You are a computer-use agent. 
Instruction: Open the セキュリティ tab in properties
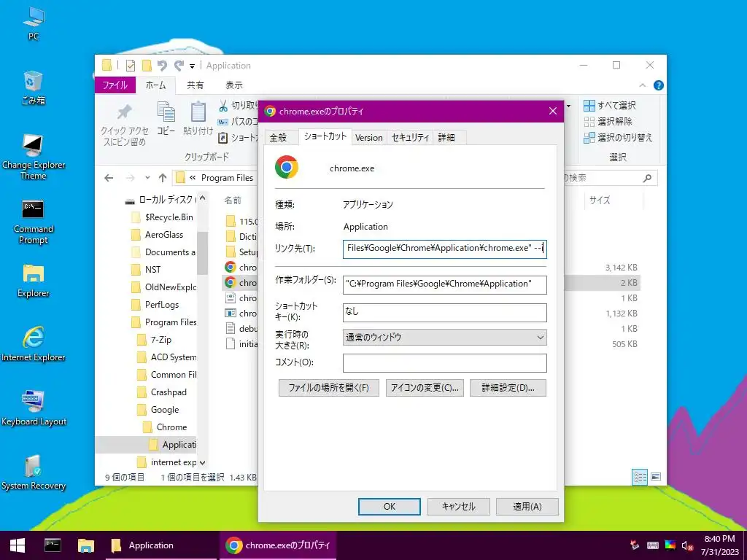click(410, 138)
